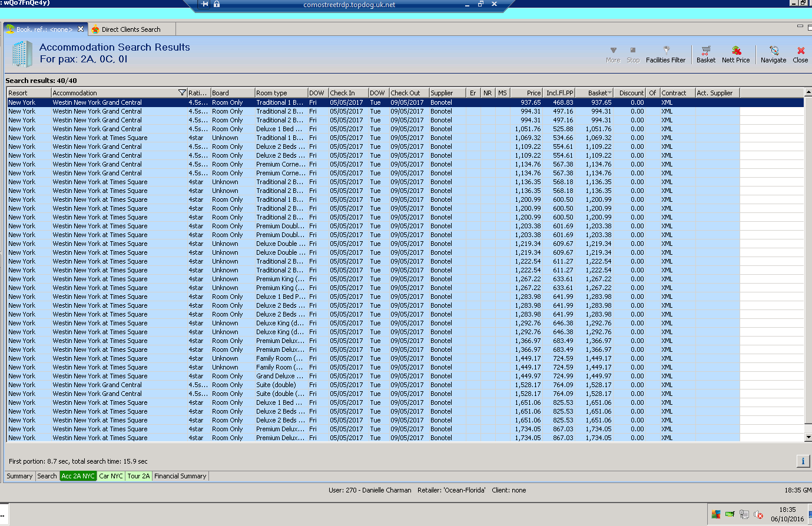Close the Book. ref. tab via its X
Viewport: 812px width, 526px height.
(81, 29)
